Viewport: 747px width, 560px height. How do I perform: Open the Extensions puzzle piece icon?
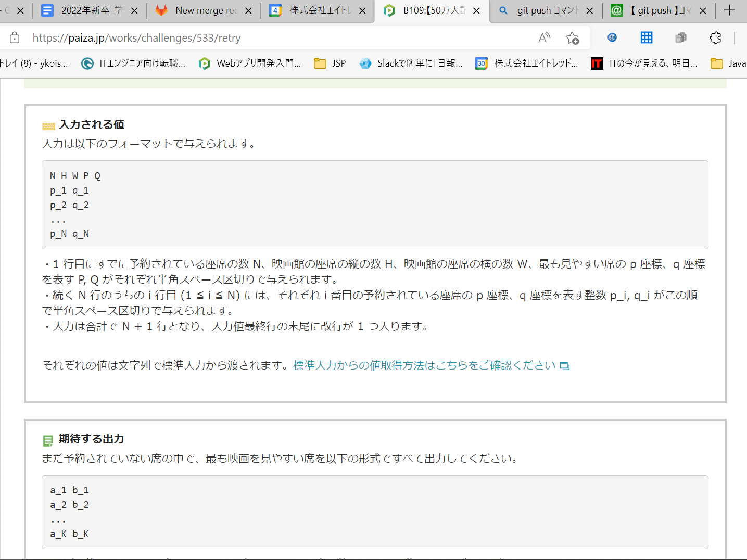point(715,37)
